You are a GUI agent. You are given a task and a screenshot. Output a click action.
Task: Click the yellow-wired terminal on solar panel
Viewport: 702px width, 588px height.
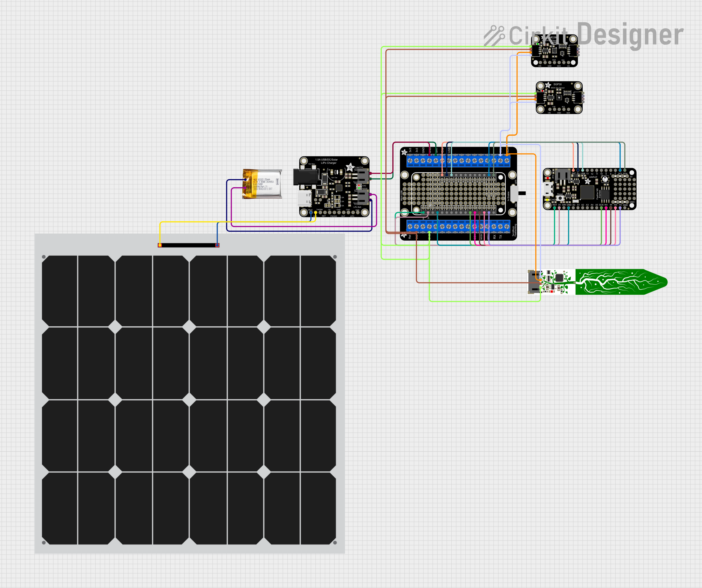(x=160, y=245)
